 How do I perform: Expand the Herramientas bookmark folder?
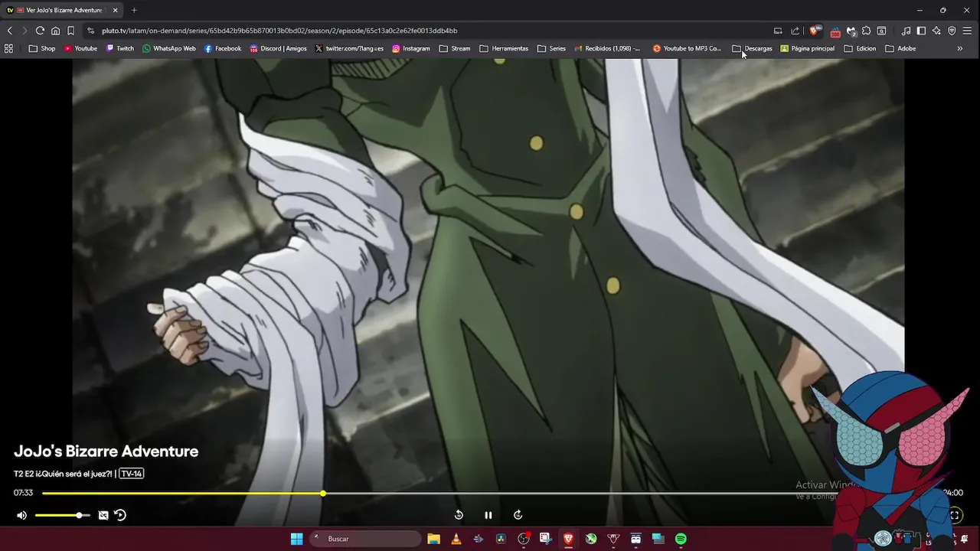504,48
